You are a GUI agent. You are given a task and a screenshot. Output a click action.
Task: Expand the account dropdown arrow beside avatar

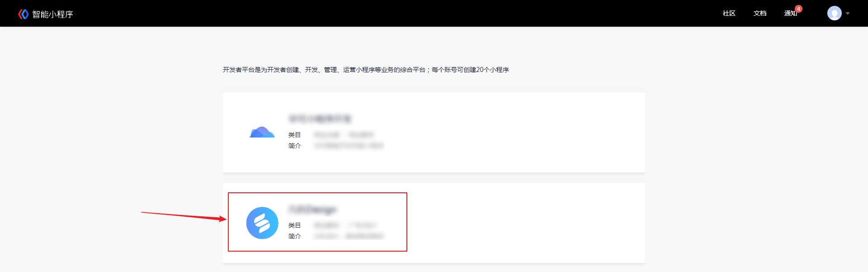point(848,14)
